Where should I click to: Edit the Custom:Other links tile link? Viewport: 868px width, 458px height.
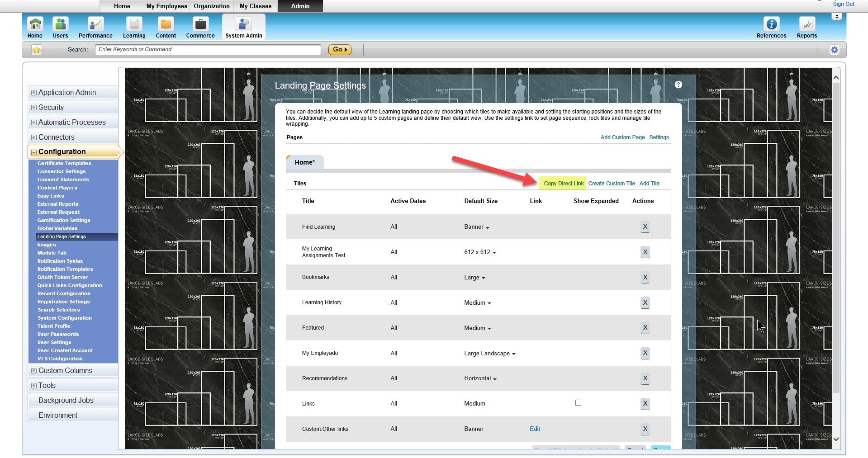[x=535, y=429]
